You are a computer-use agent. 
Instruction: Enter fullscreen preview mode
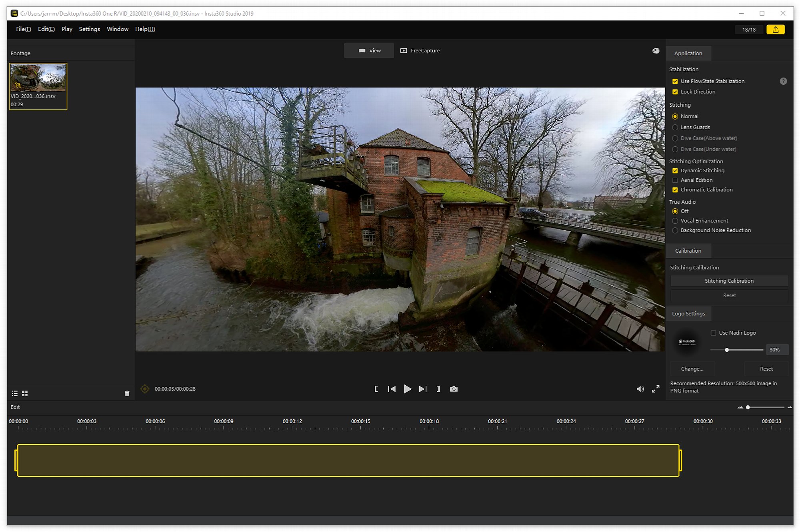click(x=655, y=389)
